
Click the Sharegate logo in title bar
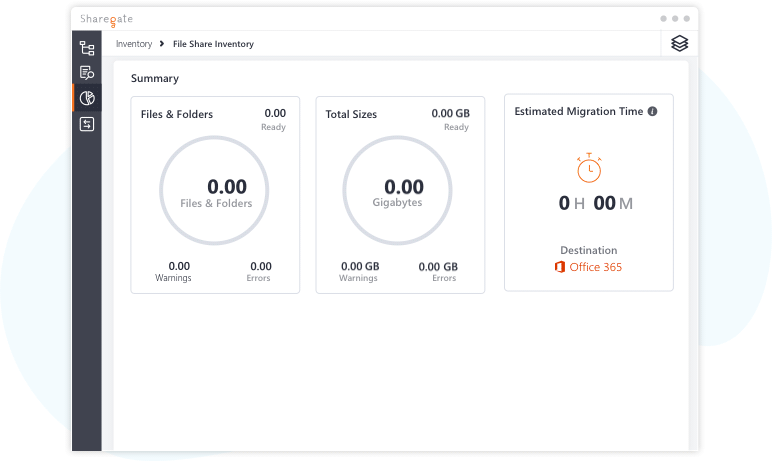(107, 19)
